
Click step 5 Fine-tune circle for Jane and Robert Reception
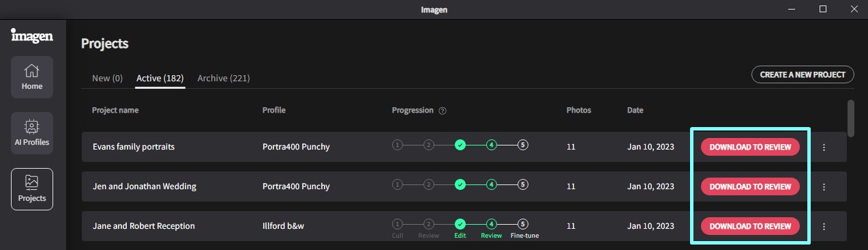click(523, 224)
